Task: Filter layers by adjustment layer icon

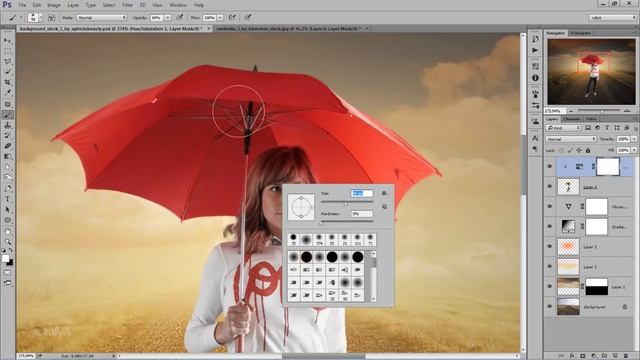Action: click(597, 128)
